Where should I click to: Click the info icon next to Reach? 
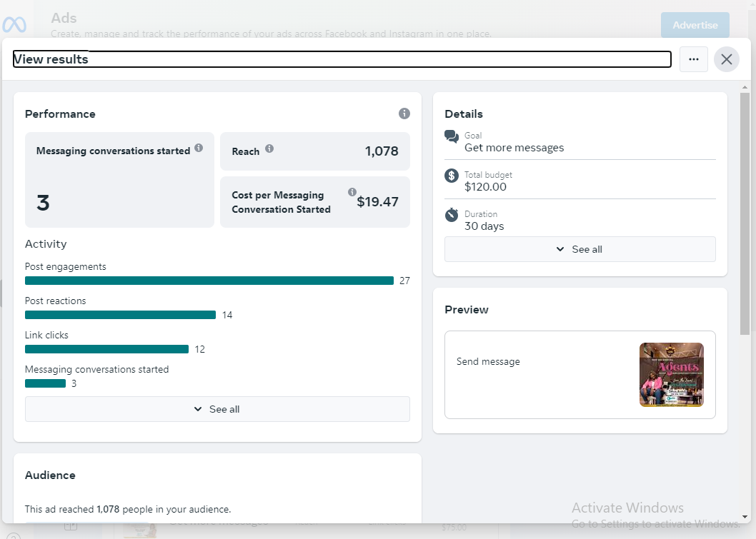(x=269, y=148)
